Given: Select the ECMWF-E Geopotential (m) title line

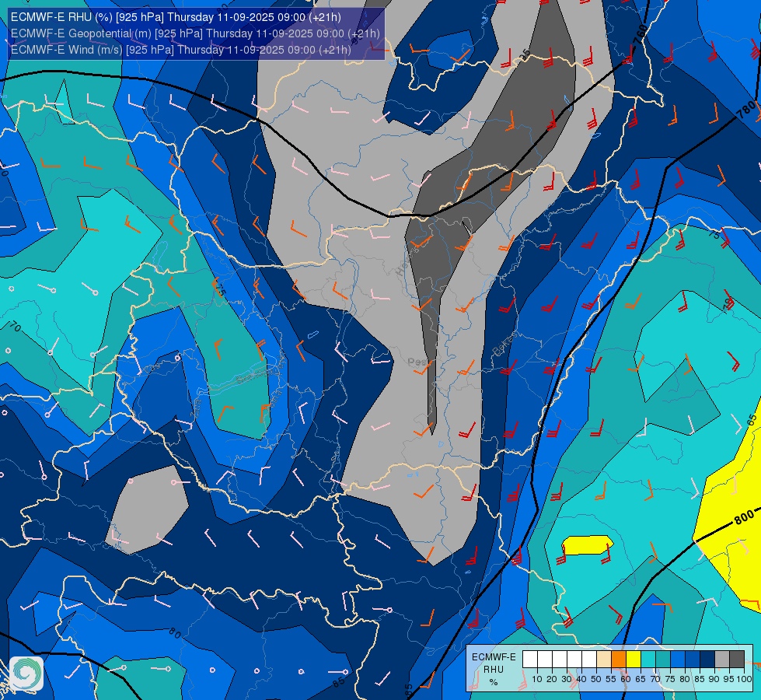Looking at the screenshot, I should (x=195, y=33).
